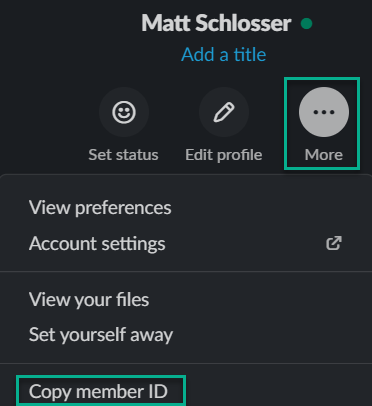Choose View your files menu item
Image resolution: width=372 pixels, height=406 pixels.
185,299
